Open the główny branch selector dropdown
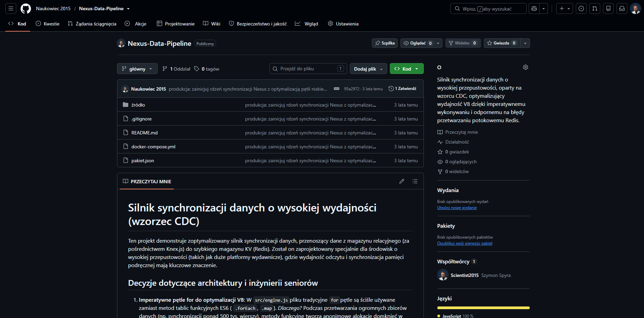 [x=137, y=69]
